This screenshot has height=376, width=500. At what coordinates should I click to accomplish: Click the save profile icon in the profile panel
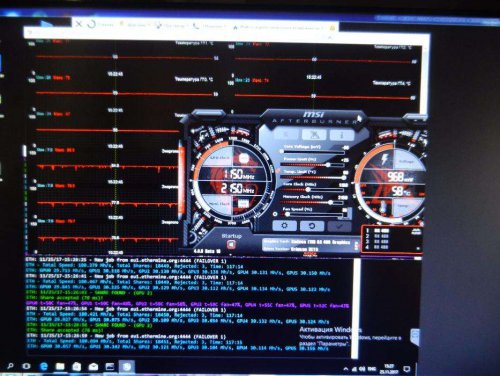[x=416, y=231]
